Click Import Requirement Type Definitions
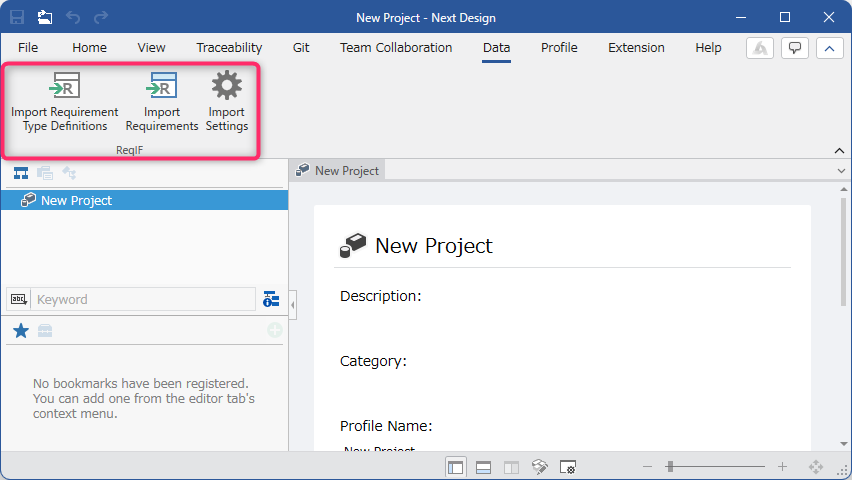This screenshot has width=852, height=480. pos(65,102)
